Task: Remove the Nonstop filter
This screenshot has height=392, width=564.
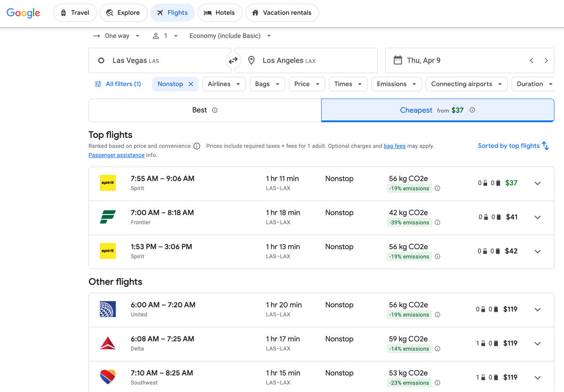Action: (190, 84)
